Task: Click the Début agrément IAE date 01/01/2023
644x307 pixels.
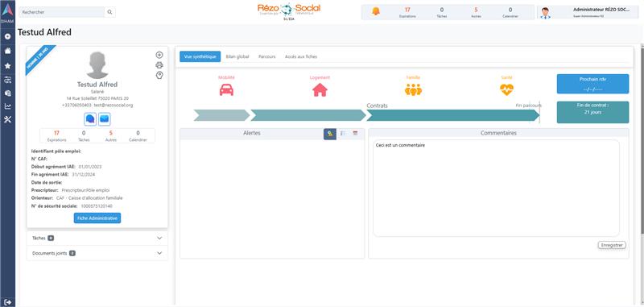Action: (x=90, y=167)
